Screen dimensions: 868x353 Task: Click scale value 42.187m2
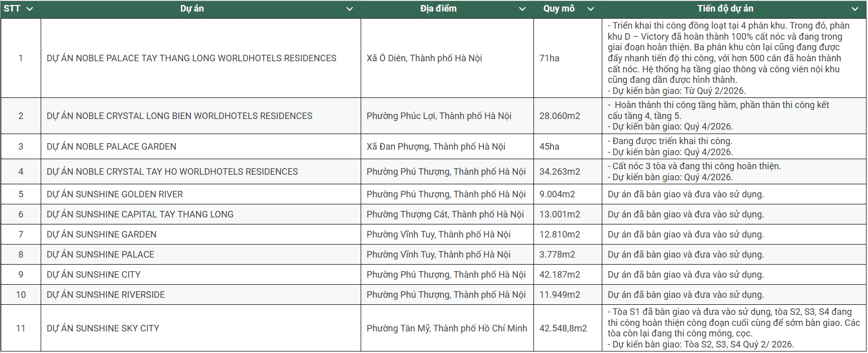click(560, 275)
